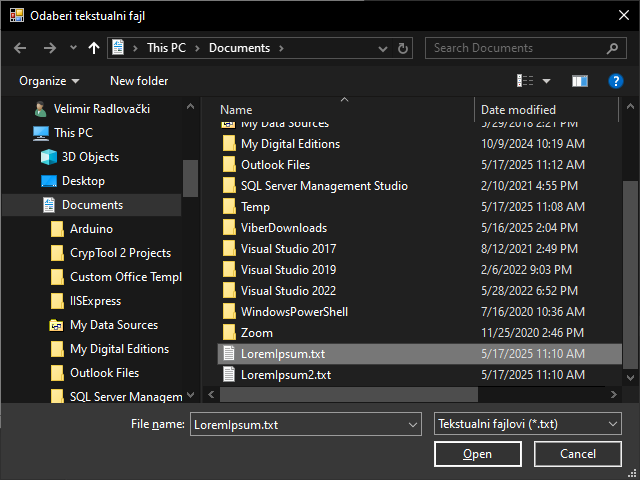Open the File name history dropdown
Image resolution: width=640 pixels, height=480 pixels.
coord(413,424)
